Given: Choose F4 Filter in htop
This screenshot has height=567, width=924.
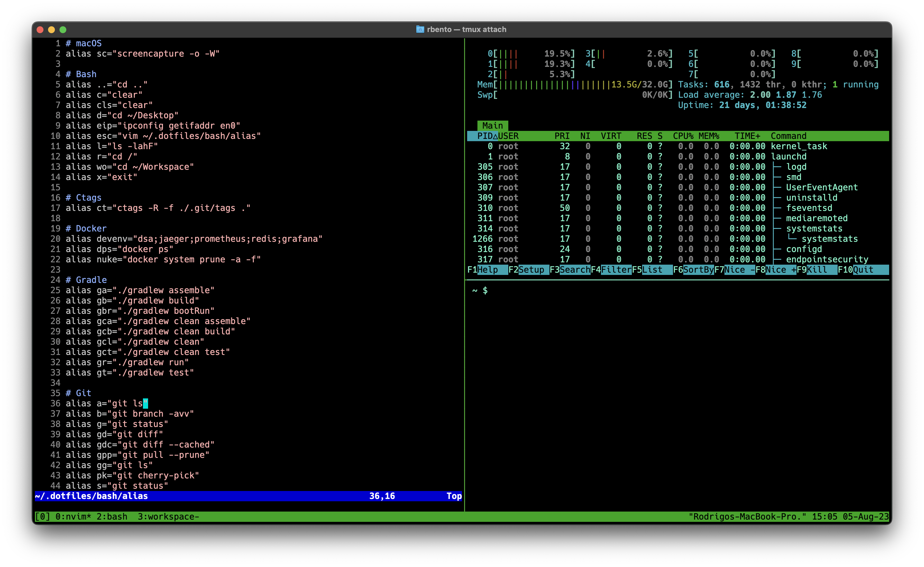Looking at the screenshot, I should pyautogui.click(x=611, y=269).
